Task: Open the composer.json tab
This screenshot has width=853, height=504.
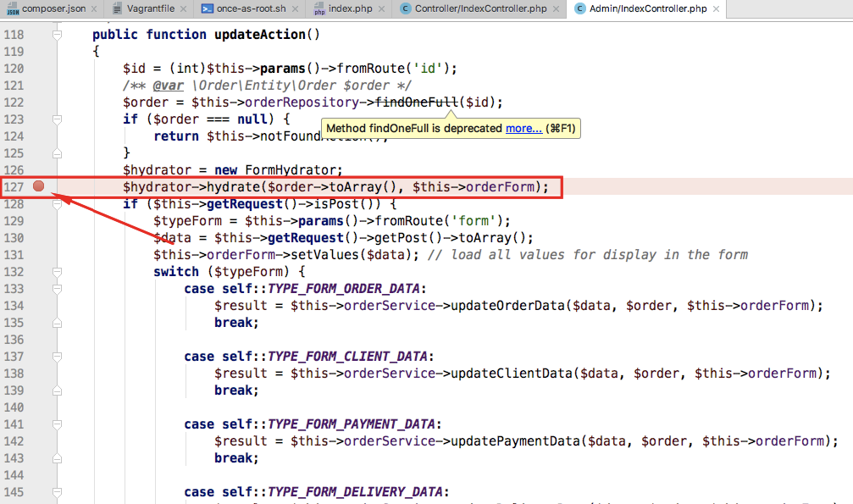Action: [53, 8]
